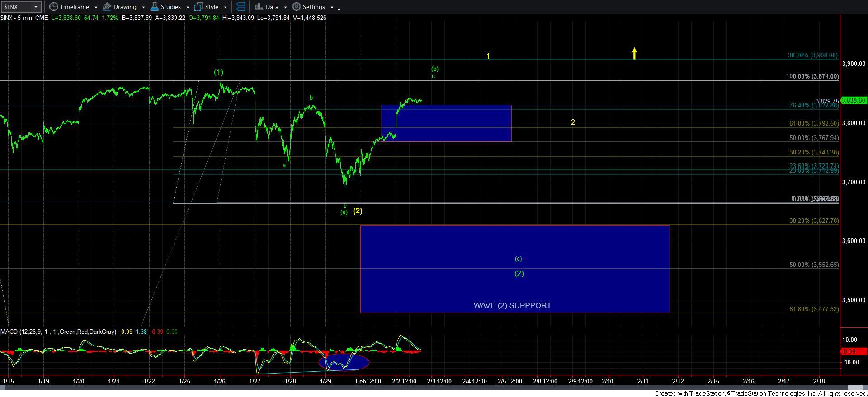This screenshot has width=868, height=397.
Task: Select the WAVE (2) SUPPPORT text label
Action: 512,305
